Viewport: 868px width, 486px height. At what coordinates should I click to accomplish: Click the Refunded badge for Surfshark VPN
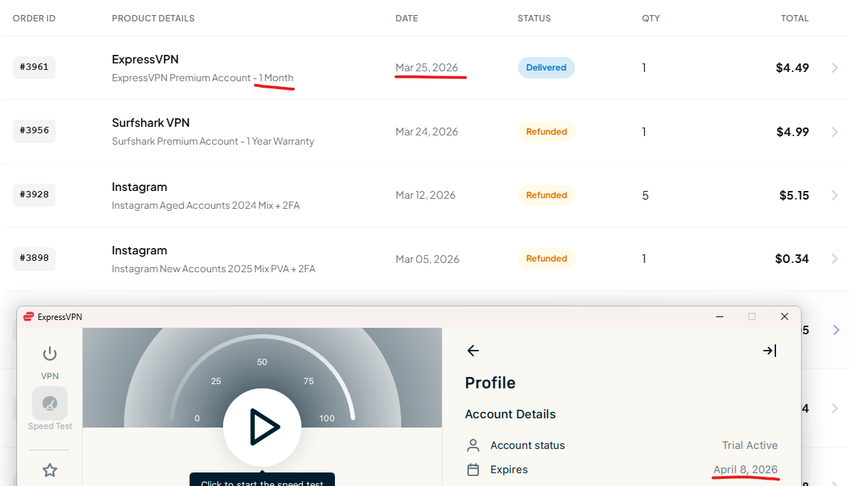click(x=547, y=132)
